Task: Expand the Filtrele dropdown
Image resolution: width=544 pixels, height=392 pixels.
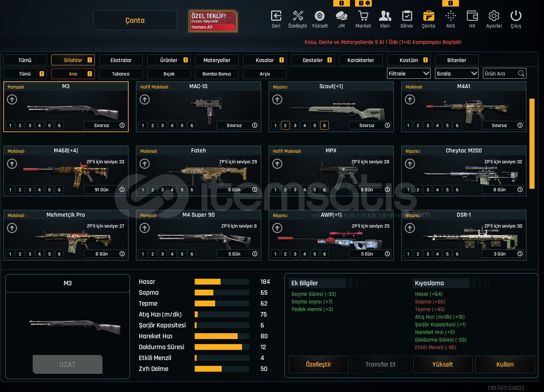Action: coord(408,74)
